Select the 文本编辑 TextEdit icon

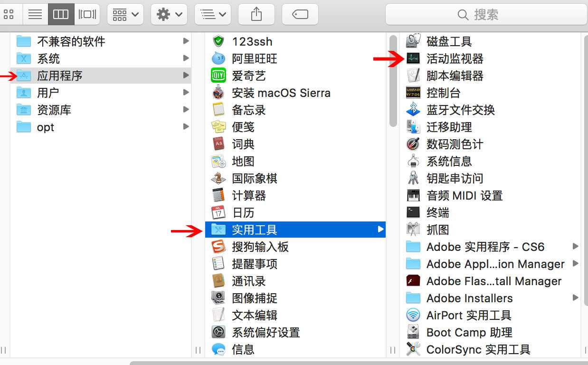218,315
